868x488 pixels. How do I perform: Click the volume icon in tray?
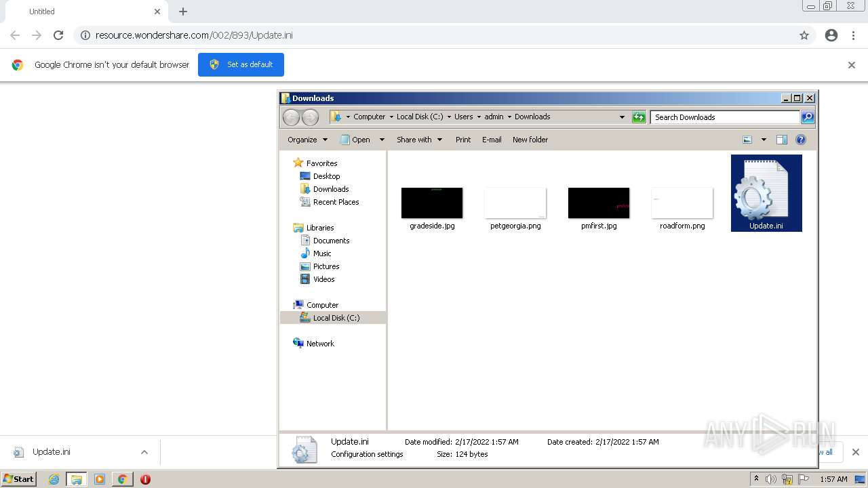pyautogui.click(x=771, y=479)
